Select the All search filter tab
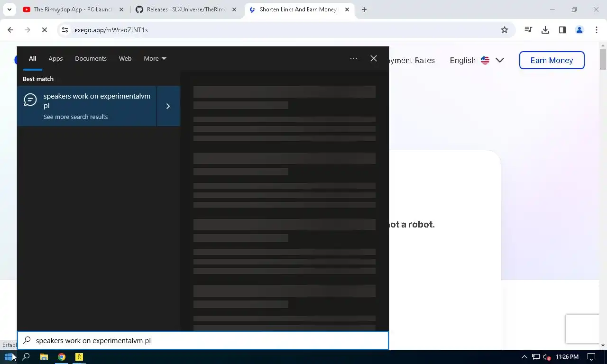Viewport: 607px width, 364px height. point(32,58)
